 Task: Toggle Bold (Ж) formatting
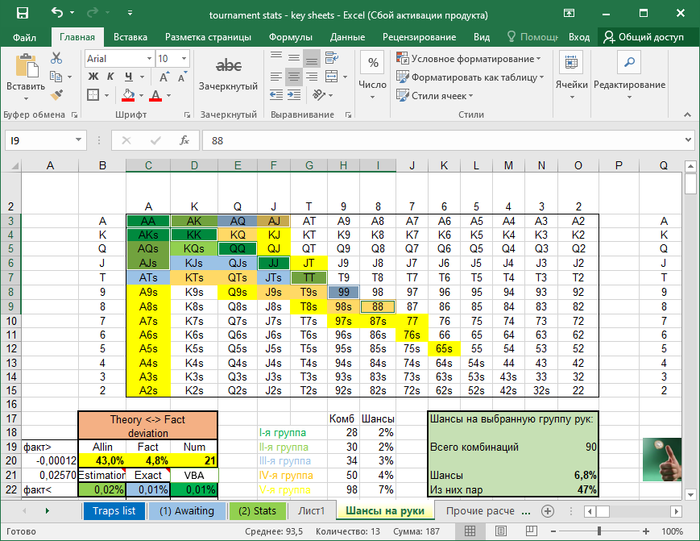pos(93,77)
